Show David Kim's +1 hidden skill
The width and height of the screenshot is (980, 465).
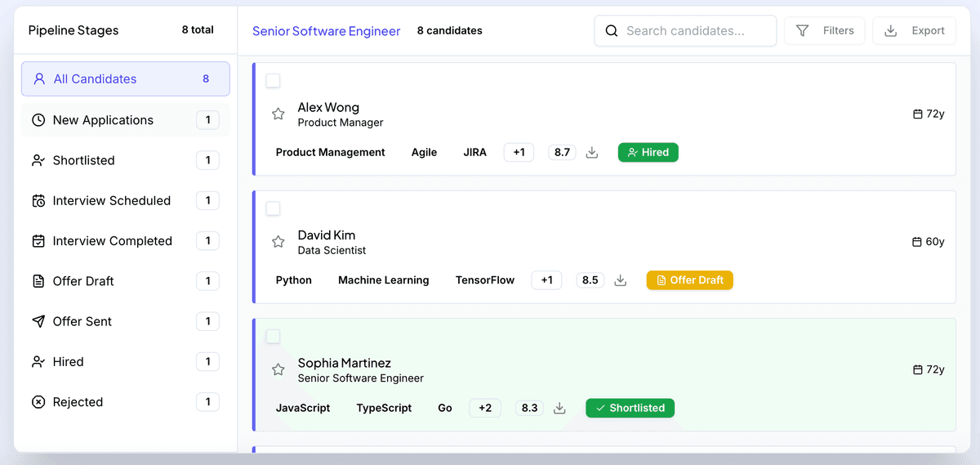(546, 280)
